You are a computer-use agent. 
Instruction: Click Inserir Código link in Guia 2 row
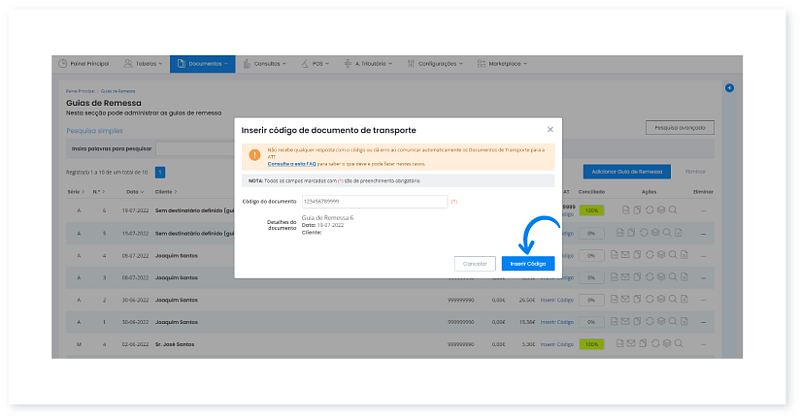(x=557, y=300)
